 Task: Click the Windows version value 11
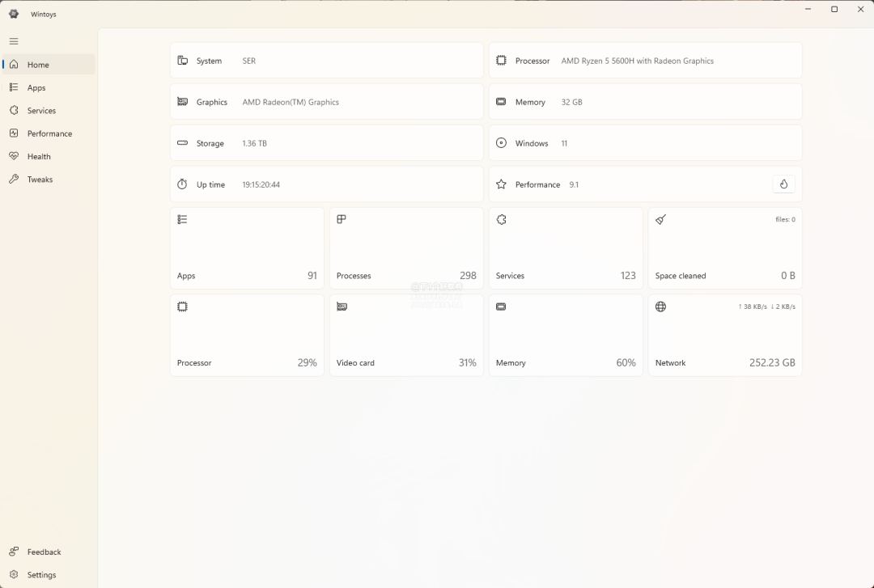tap(564, 143)
